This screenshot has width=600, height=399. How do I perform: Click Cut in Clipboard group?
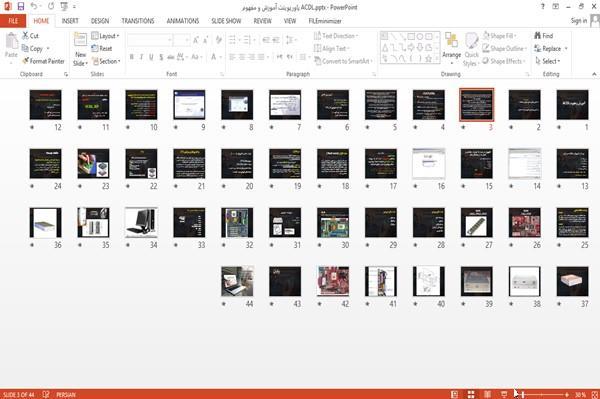point(30,36)
